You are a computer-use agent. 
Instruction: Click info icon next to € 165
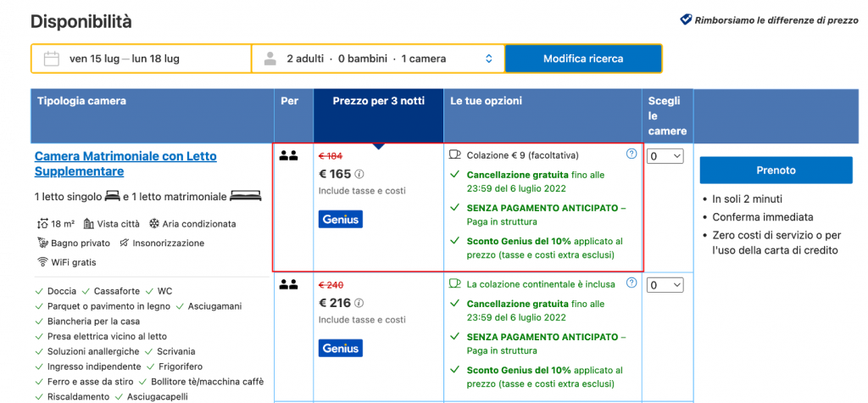point(359,174)
